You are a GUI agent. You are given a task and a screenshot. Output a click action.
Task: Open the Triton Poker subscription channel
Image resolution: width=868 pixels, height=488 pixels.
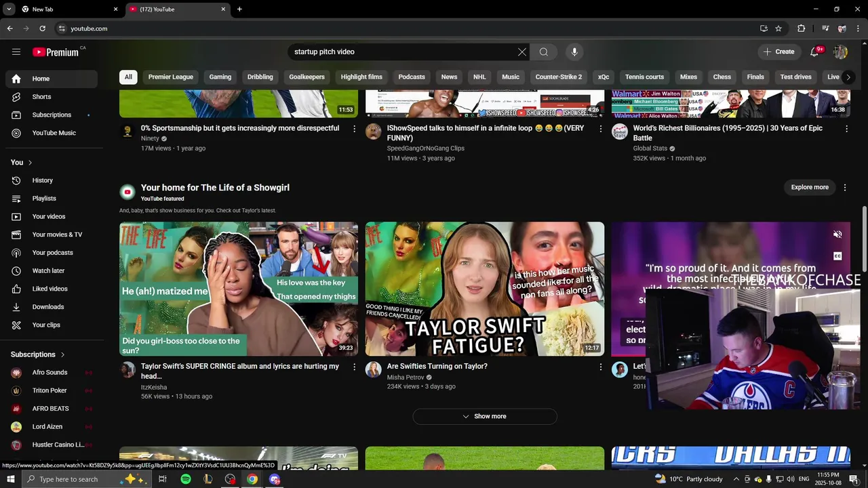tap(52, 390)
